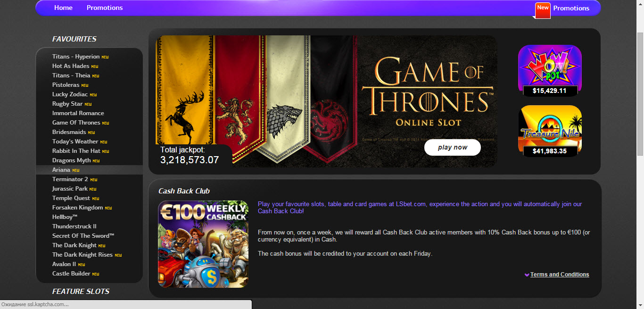Screen dimensions: 644x309
Task: Click the play now button
Action: [x=453, y=147]
